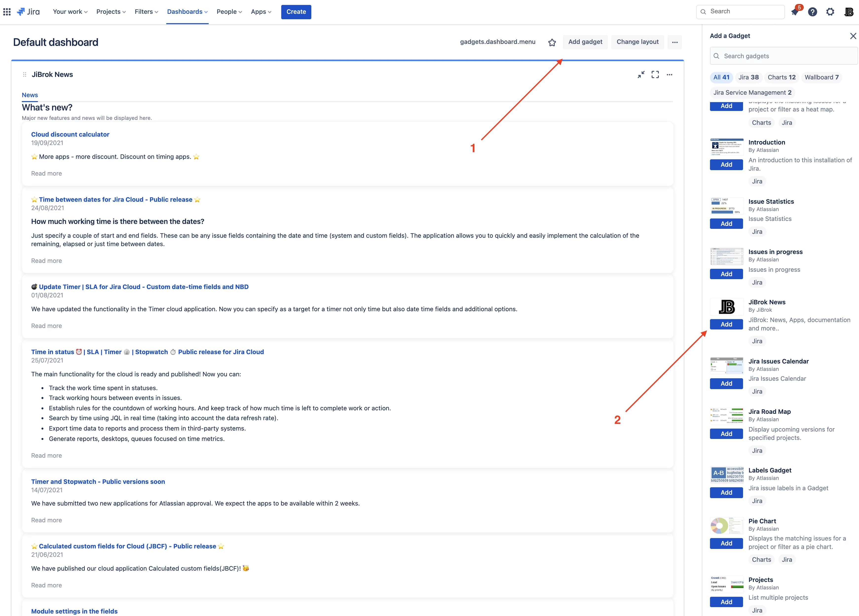Viewport: 859px width, 616px height.
Task: Star the Default dashboard
Action: click(x=552, y=42)
